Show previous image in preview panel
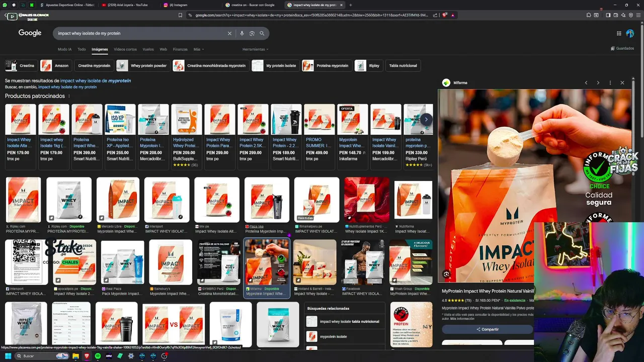Screen dimensions: 644x362 586,82
